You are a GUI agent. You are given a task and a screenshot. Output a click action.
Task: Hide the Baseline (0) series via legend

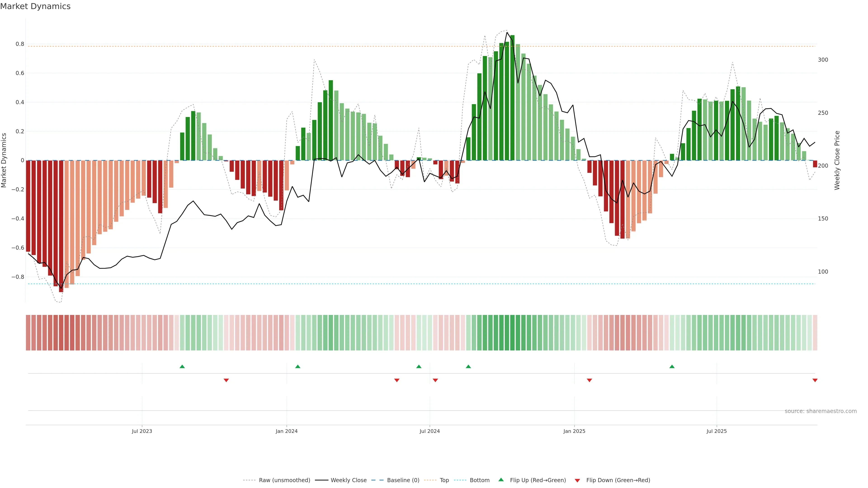[x=403, y=480]
